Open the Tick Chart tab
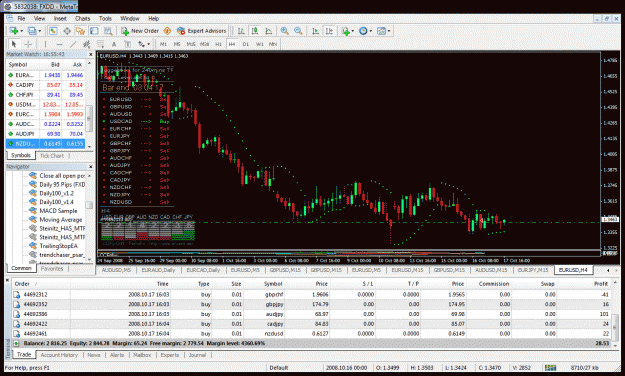The image size is (625, 376). coord(52,156)
